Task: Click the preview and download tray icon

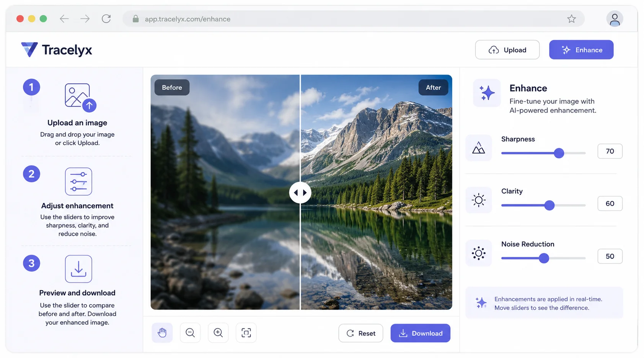Action: pos(78,269)
